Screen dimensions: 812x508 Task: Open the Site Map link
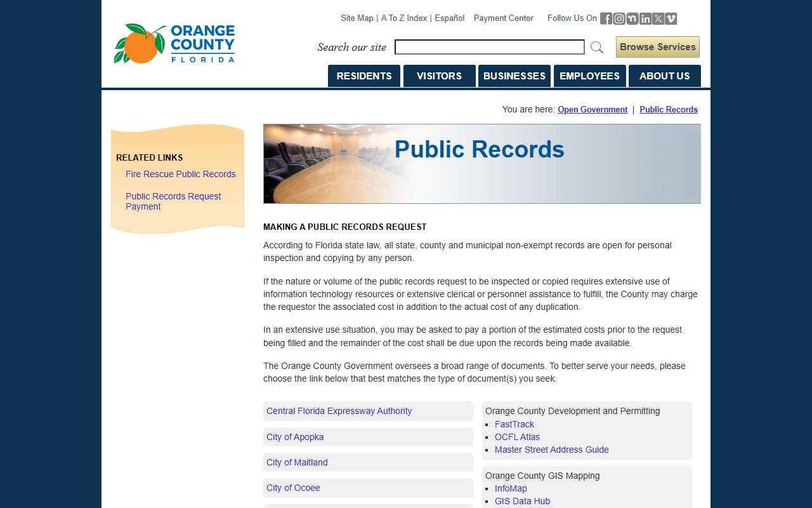(x=357, y=18)
